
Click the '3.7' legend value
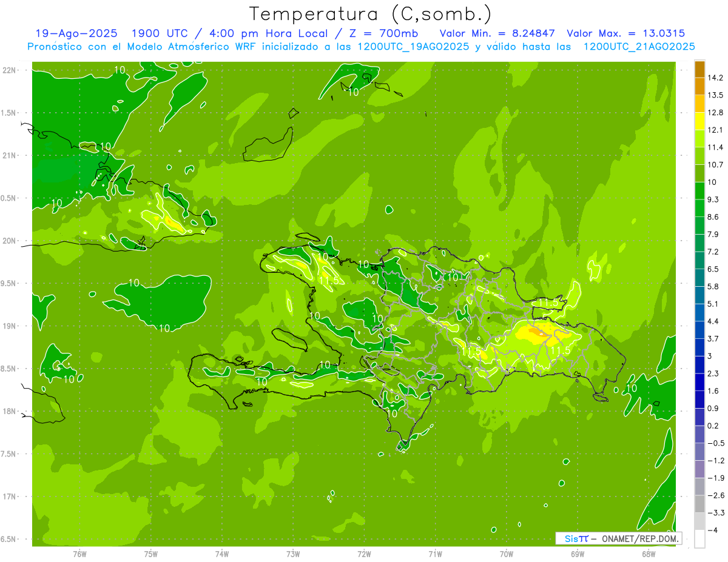tap(713, 338)
